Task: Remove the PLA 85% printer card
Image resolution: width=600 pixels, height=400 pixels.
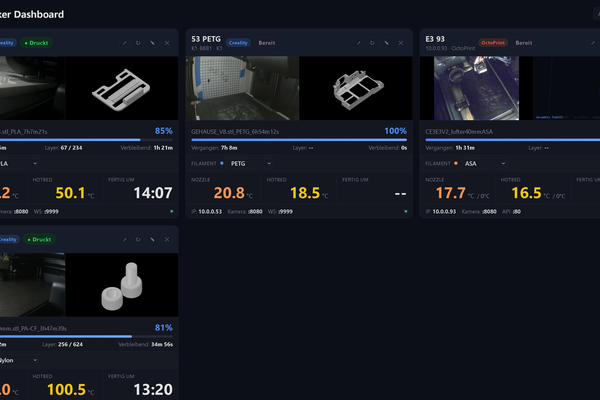Action: coord(167,43)
